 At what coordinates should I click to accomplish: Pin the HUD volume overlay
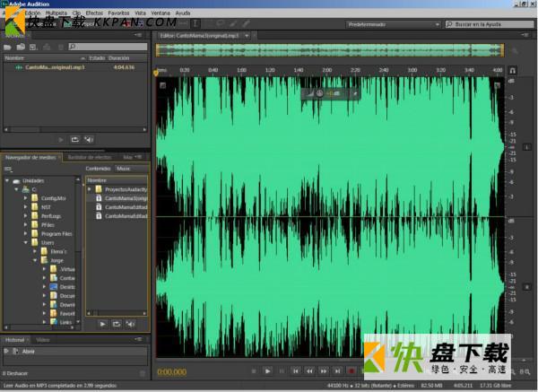pos(355,93)
